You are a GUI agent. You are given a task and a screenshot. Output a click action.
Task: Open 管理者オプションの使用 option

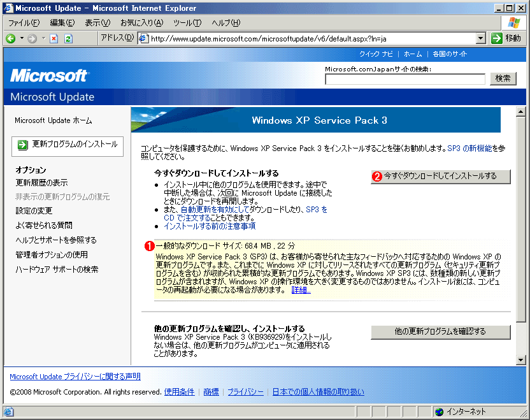[x=52, y=255]
